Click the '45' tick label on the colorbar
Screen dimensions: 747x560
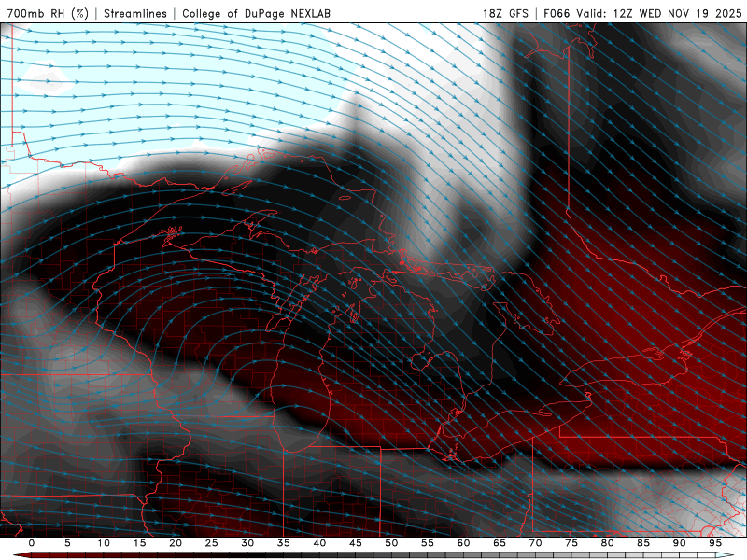coord(356,543)
